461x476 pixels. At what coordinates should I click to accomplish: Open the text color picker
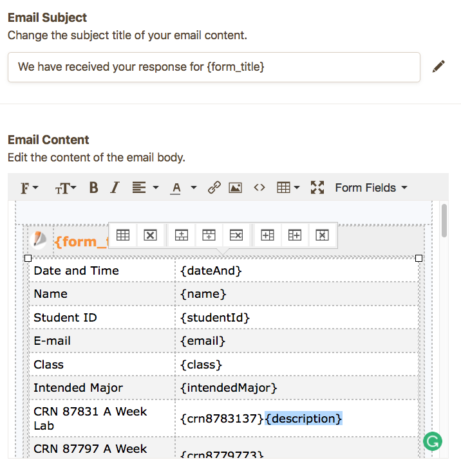click(183, 188)
